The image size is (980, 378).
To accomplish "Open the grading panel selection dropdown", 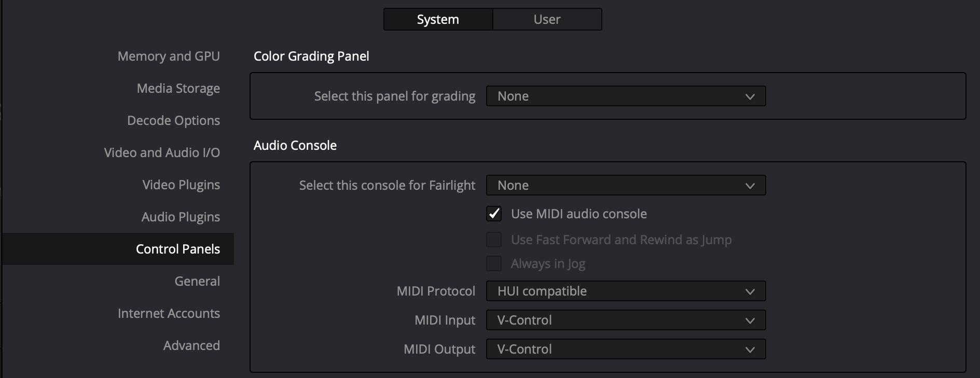I will click(x=625, y=96).
